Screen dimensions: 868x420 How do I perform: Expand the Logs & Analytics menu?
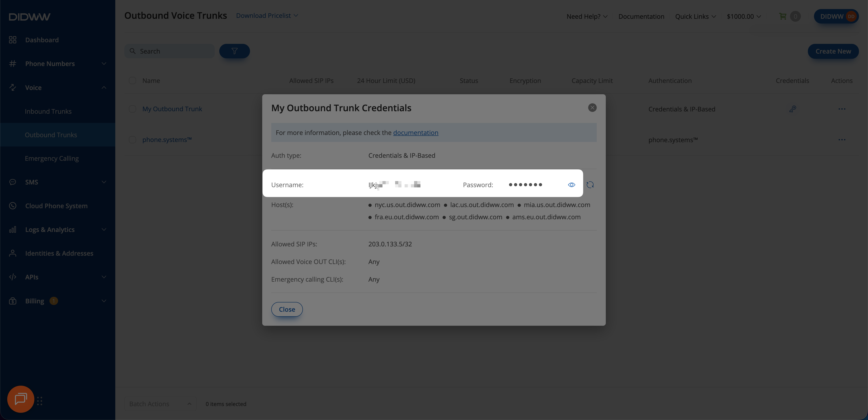[x=104, y=229]
